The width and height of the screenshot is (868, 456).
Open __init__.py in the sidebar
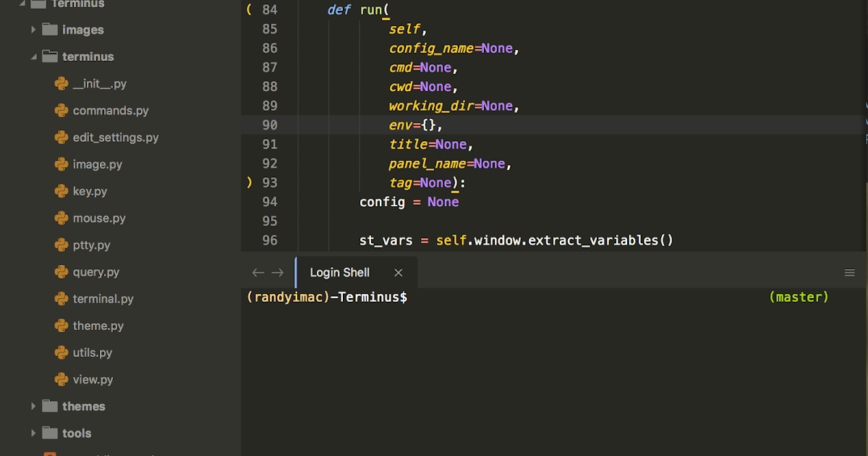click(x=100, y=84)
